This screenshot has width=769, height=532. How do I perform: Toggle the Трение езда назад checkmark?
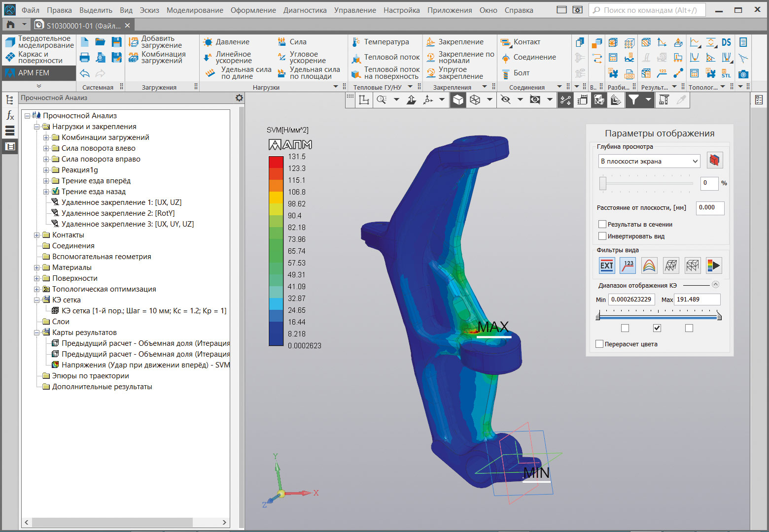click(x=56, y=191)
